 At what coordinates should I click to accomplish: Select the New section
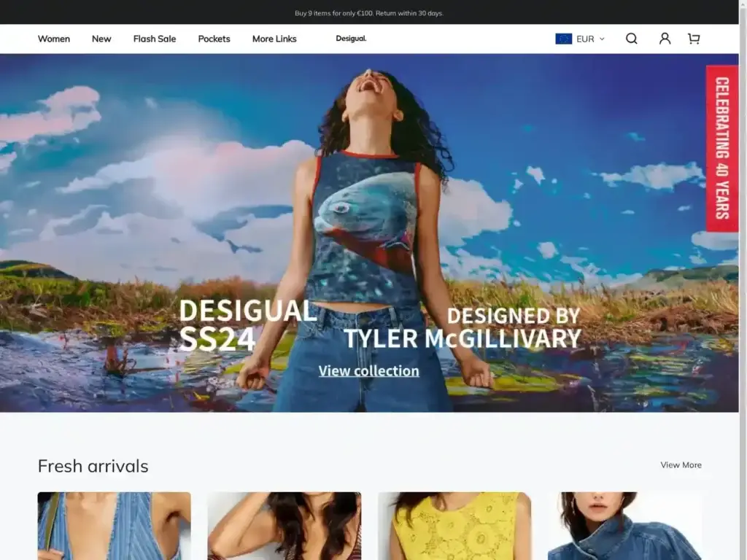101,39
